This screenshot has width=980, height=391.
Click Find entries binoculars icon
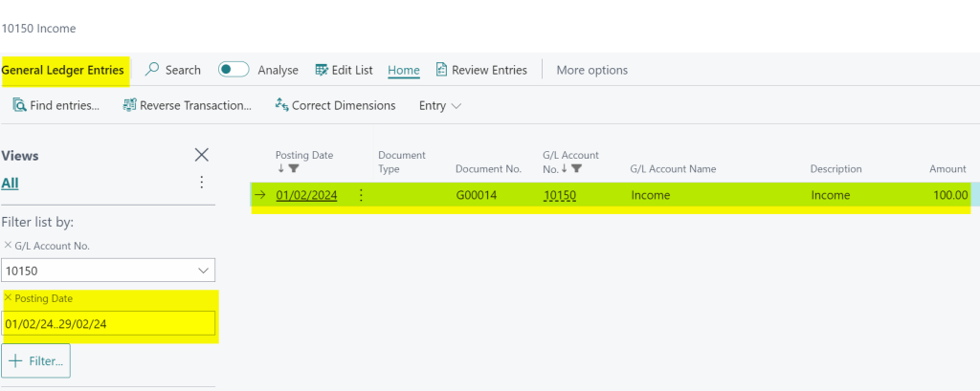[x=19, y=105]
